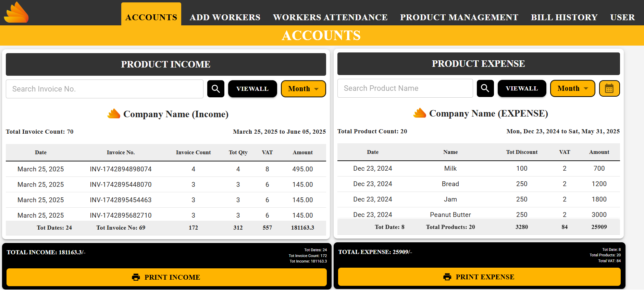Open the calendar date picker icon
Image resolution: width=644 pixels, height=292 pixels.
[609, 88]
